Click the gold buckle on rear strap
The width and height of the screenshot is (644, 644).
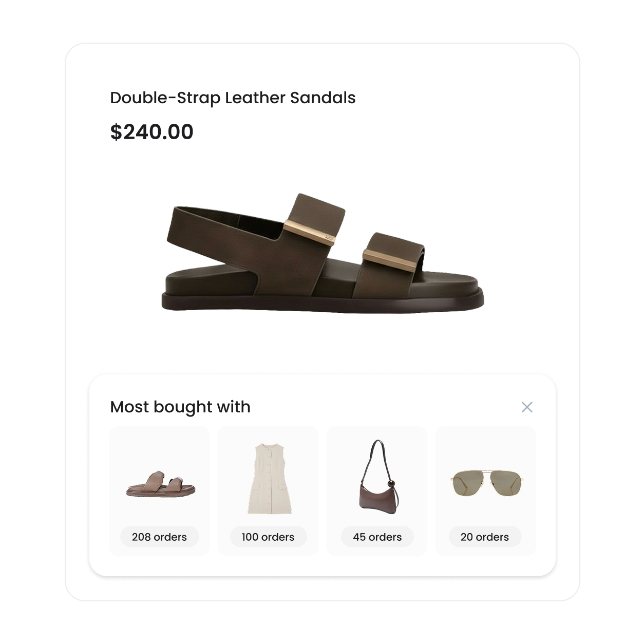[x=310, y=232]
